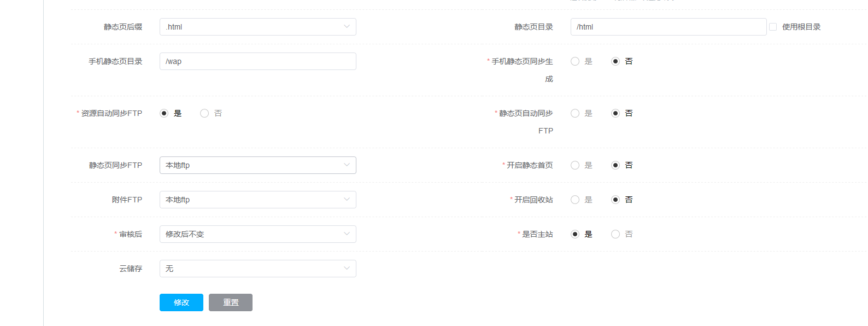The height and width of the screenshot is (326, 868).
Task: Select 是 for 开启静态首页
Action: point(575,165)
